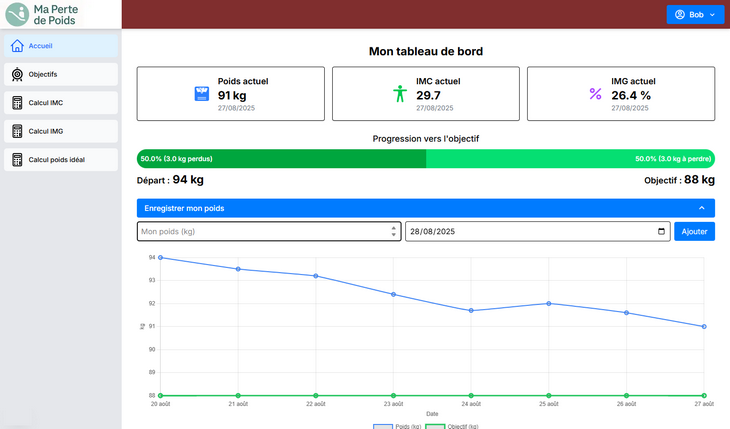
Task: Click the blue scale icon in Poids actuel
Action: coord(201,94)
